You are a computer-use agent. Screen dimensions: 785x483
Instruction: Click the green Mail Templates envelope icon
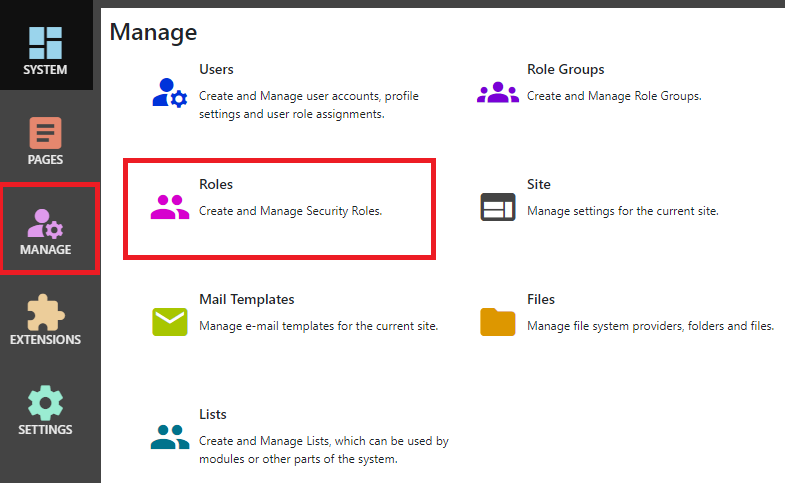(169, 321)
